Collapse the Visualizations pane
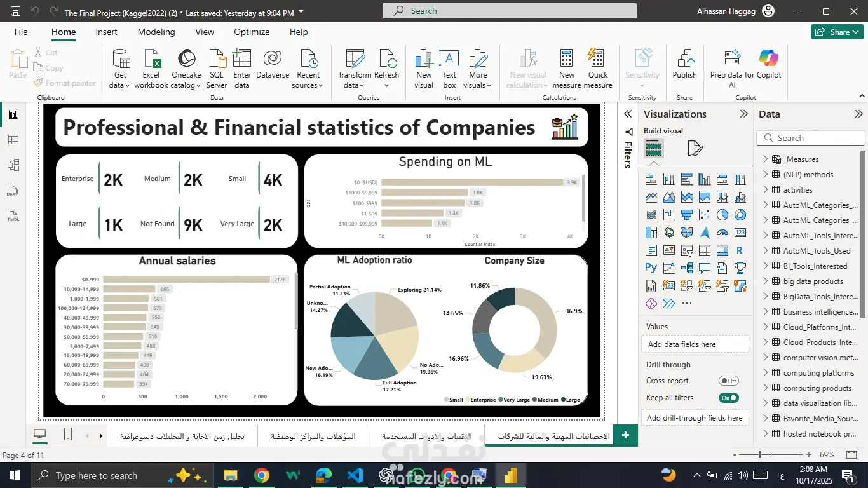The height and width of the screenshot is (488, 868). (743, 114)
